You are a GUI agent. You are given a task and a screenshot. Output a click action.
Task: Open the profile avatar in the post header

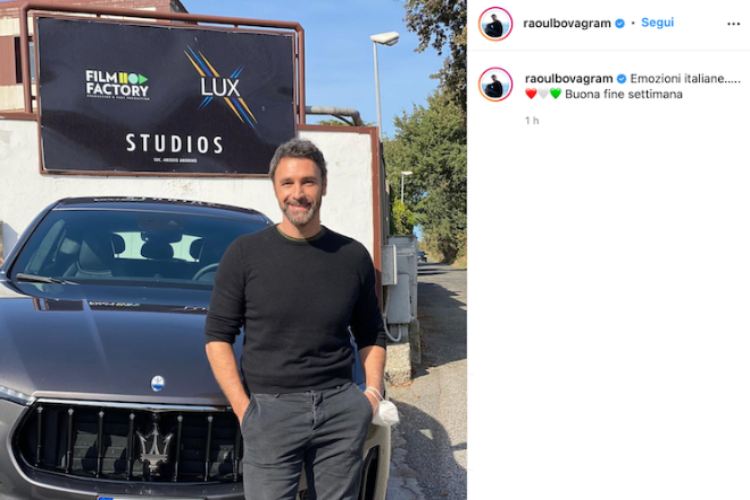[x=496, y=24]
